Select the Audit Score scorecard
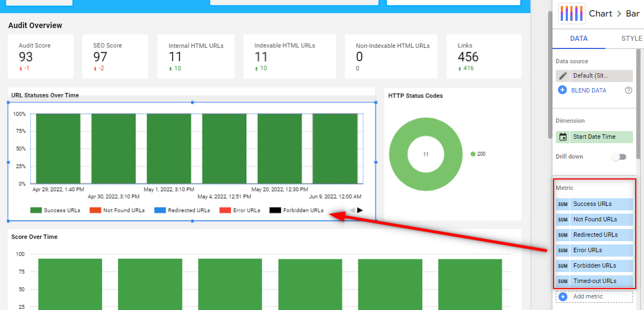This screenshot has height=310, width=644. pos(41,56)
